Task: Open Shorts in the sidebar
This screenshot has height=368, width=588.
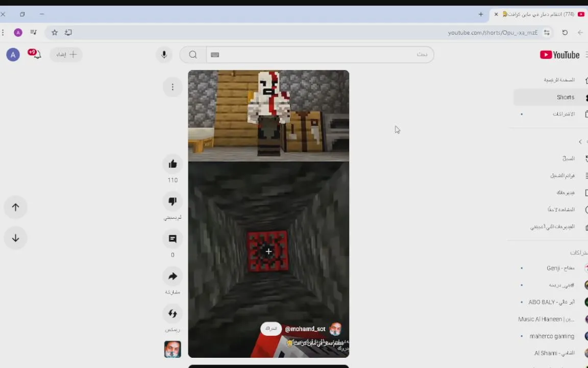Action: click(x=551, y=97)
